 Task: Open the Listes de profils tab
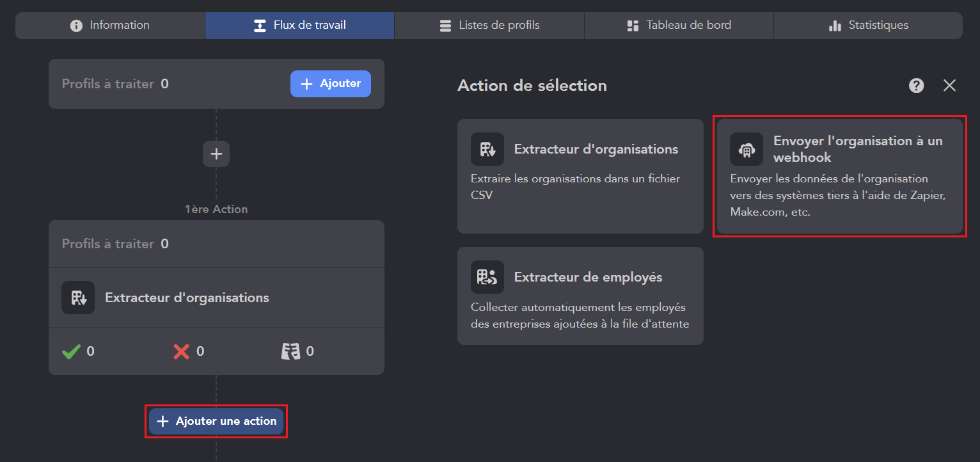[489, 26]
